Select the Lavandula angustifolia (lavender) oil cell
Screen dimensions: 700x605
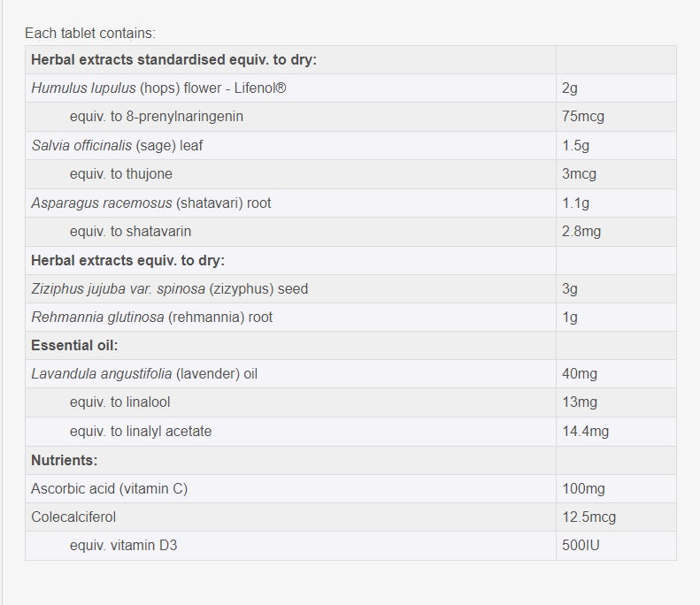(144, 374)
